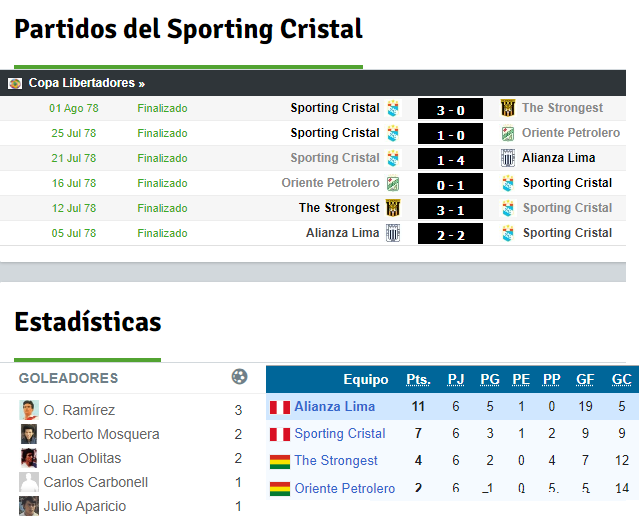Open Roberto Mosquera player photo
Image resolution: width=639 pixels, height=527 pixels.
(29, 434)
